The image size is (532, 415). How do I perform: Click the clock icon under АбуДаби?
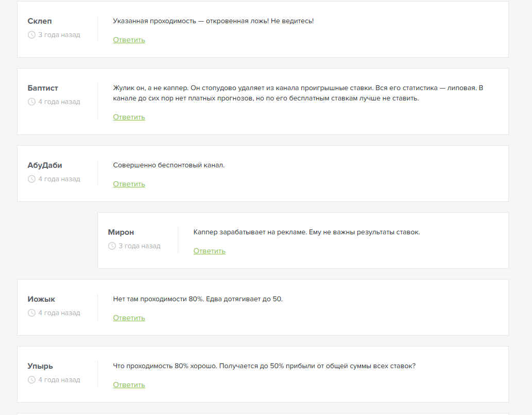[31, 179]
